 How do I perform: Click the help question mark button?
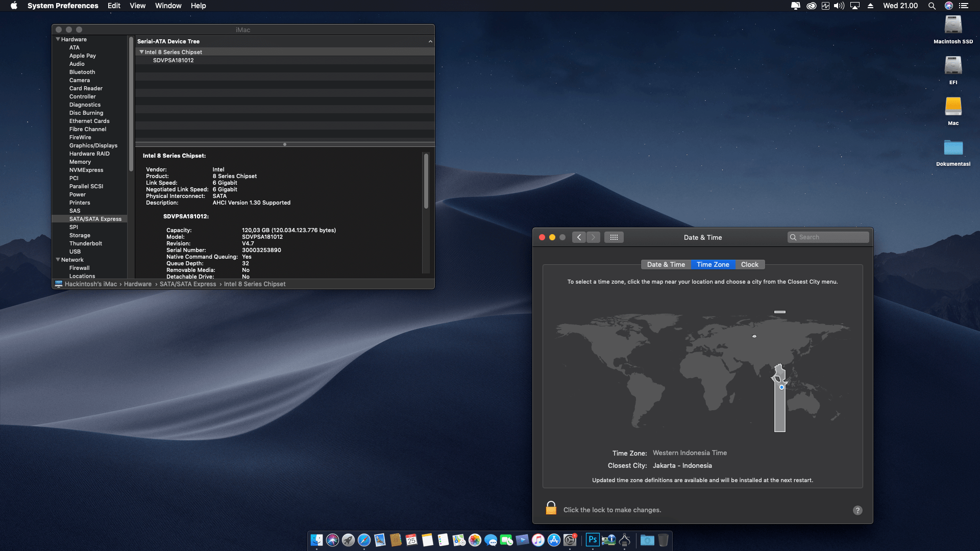pyautogui.click(x=858, y=510)
